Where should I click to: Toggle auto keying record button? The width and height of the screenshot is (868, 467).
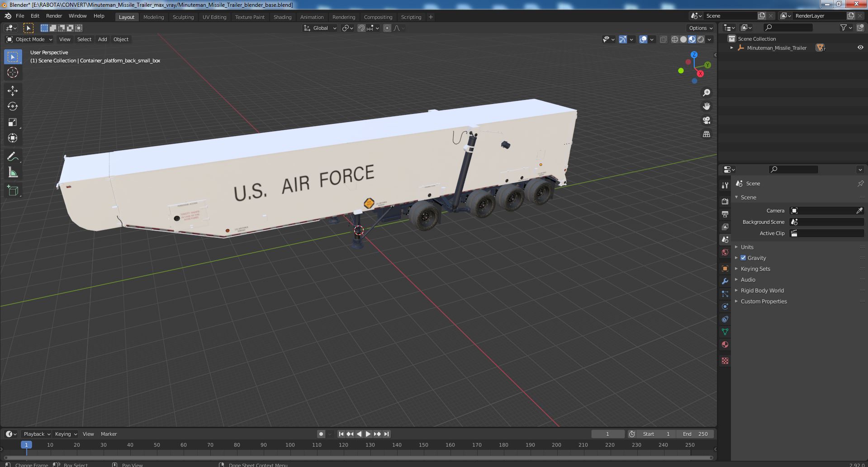(321, 434)
